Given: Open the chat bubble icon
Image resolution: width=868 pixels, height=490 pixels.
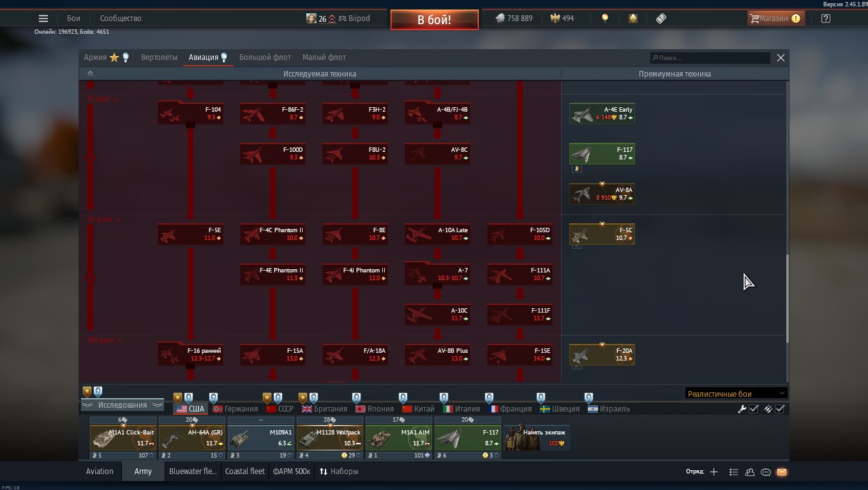Looking at the screenshot, I should coord(765,472).
